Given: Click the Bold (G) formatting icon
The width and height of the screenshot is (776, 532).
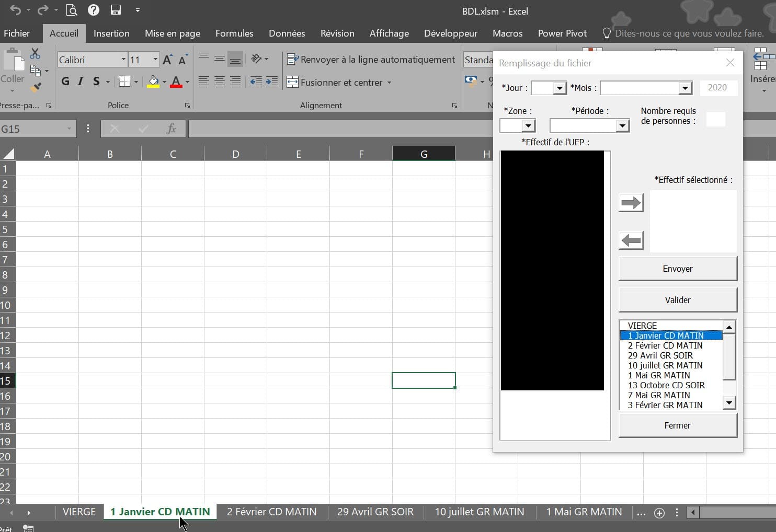Looking at the screenshot, I should (x=65, y=82).
